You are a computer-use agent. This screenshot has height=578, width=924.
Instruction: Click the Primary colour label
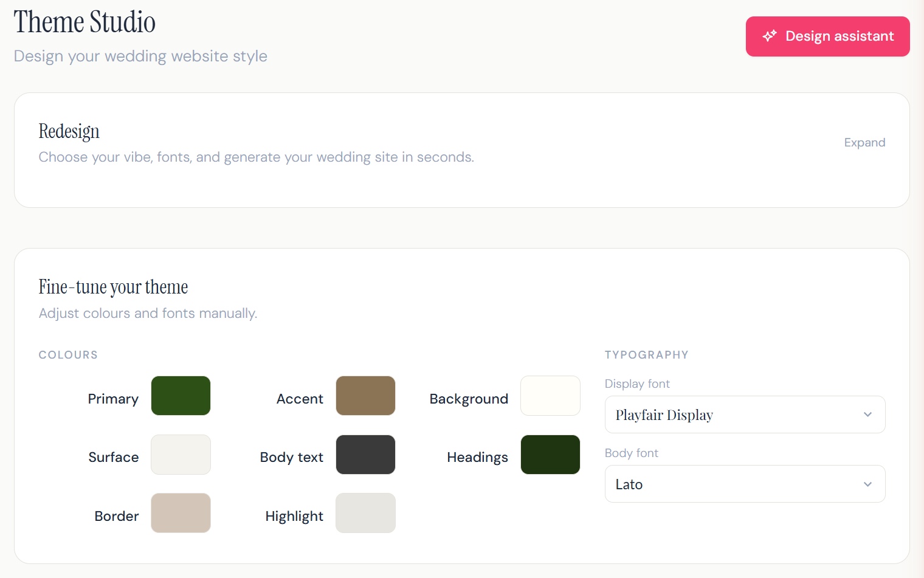pos(113,399)
